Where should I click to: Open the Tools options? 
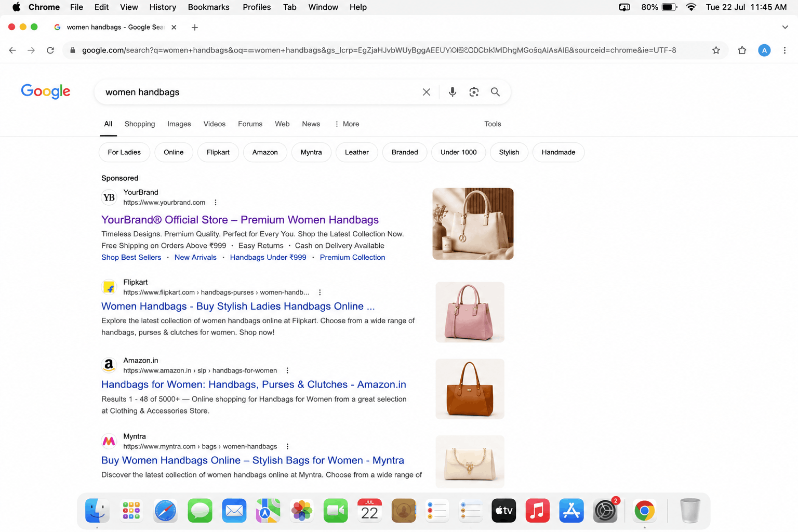pos(493,124)
